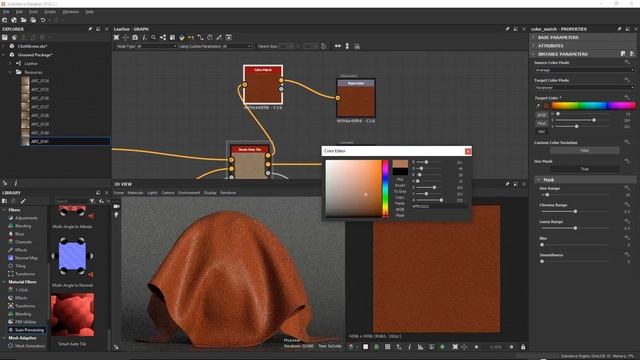Toggle the HSV button under Target Color
Viewport: 640px width, 360px height.
coord(541,131)
